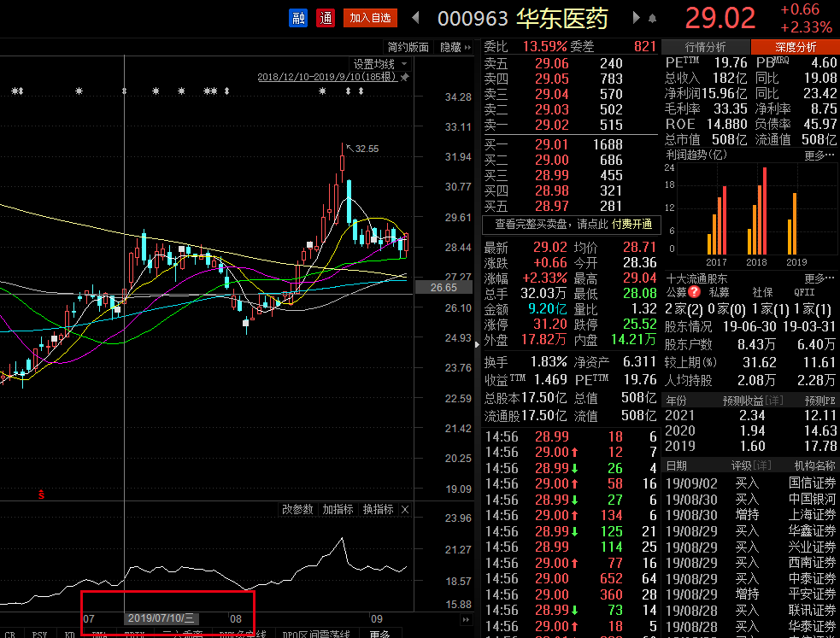
Task: Click the 股东户数 8.43万 value
Action: pos(756,344)
